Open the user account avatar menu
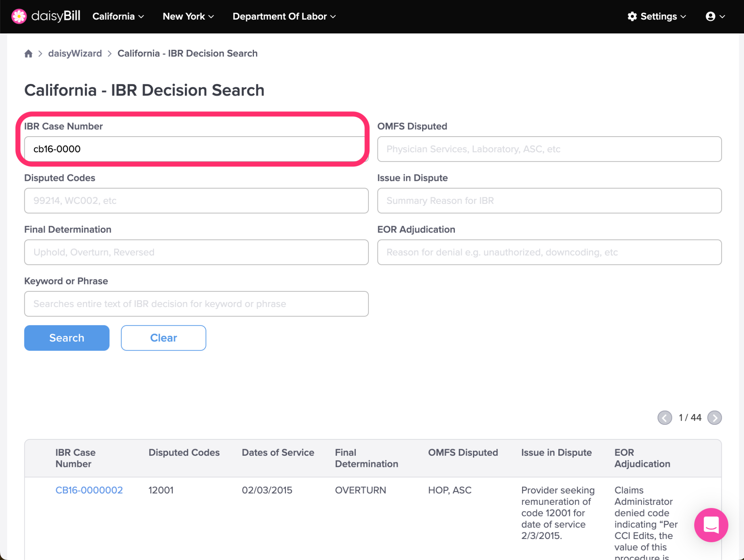The image size is (744, 560). click(715, 16)
